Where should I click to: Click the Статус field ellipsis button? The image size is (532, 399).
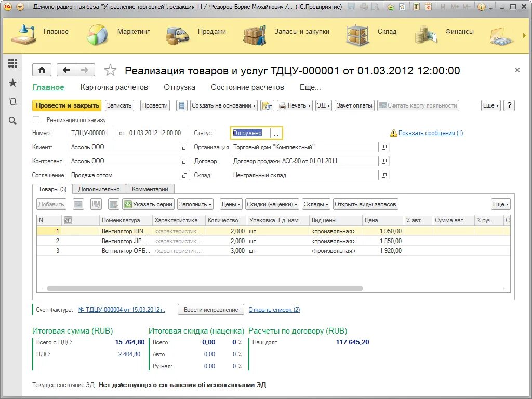[x=276, y=134]
